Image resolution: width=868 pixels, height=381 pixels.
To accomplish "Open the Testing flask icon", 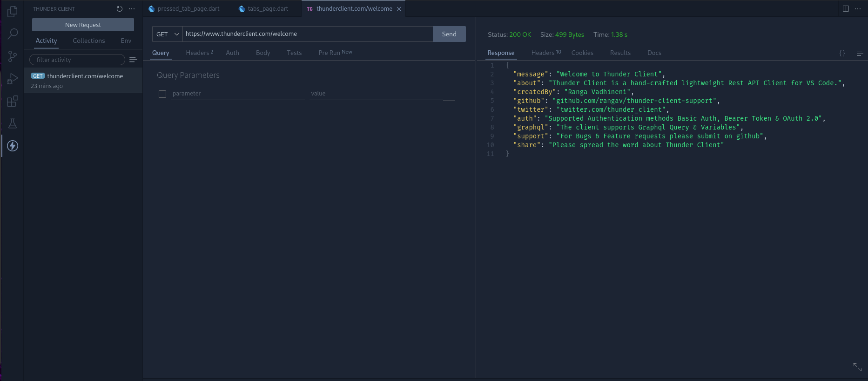I will 13,123.
